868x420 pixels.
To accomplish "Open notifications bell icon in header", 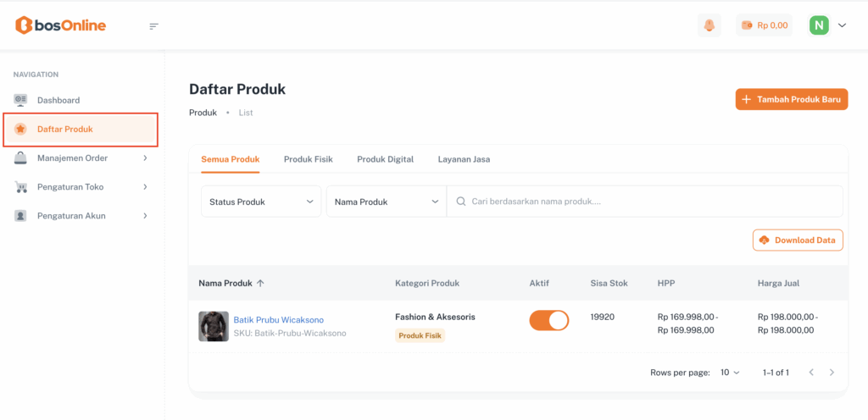I will click(x=709, y=25).
